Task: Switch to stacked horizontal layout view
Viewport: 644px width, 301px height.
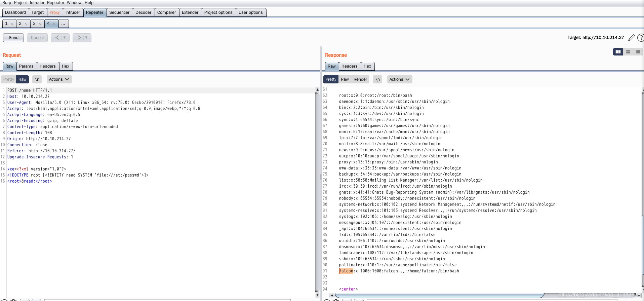Action: point(628,52)
